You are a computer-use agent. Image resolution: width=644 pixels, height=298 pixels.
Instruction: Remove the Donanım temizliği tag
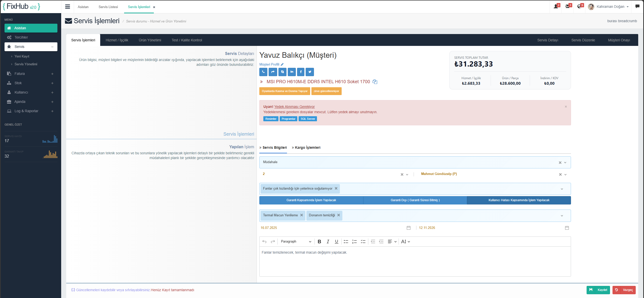click(339, 215)
